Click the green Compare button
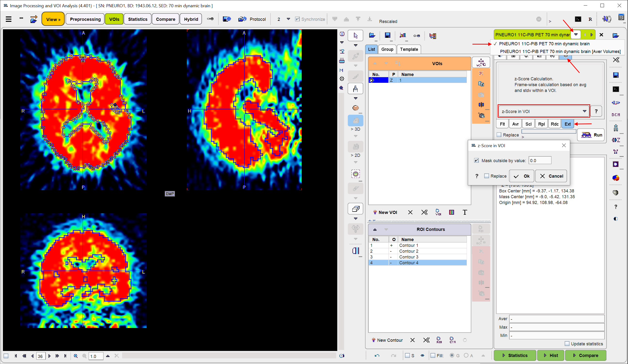628x364 pixels. (x=586, y=356)
